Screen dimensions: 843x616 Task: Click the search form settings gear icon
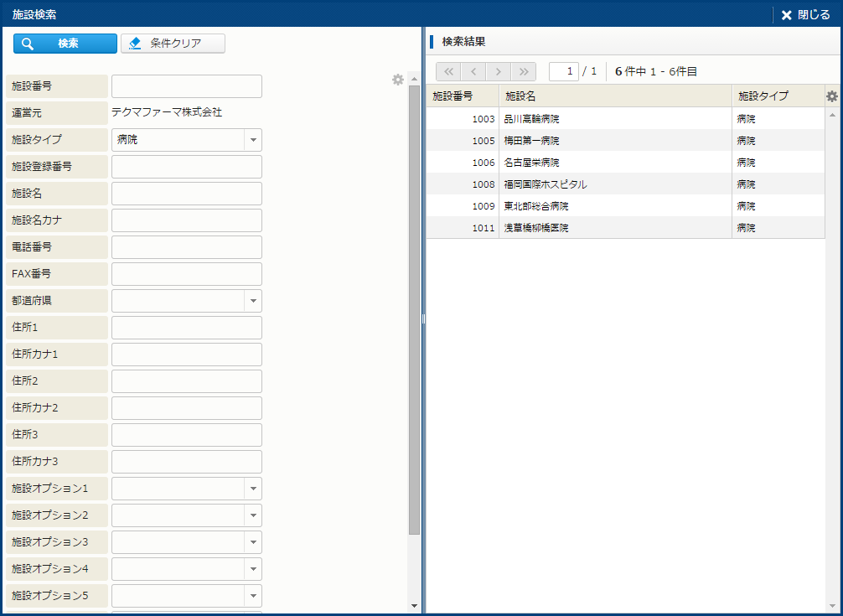[x=398, y=80]
